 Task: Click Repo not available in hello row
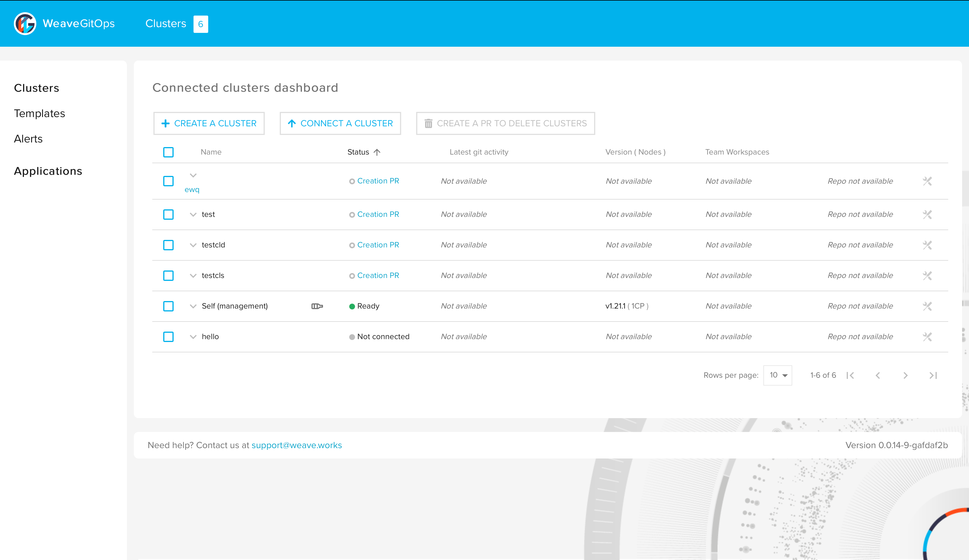[860, 337]
